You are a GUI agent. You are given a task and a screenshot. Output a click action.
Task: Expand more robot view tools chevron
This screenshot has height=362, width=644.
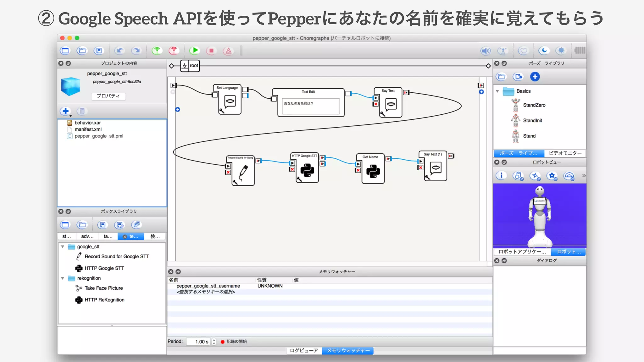point(584,176)
